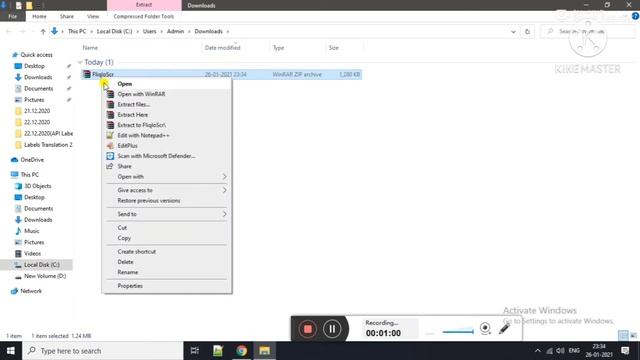Image resolution: width=640 pixels, height=360 pixels.
Task: Choose Open with WinRAR
Action: coord(141,94)
